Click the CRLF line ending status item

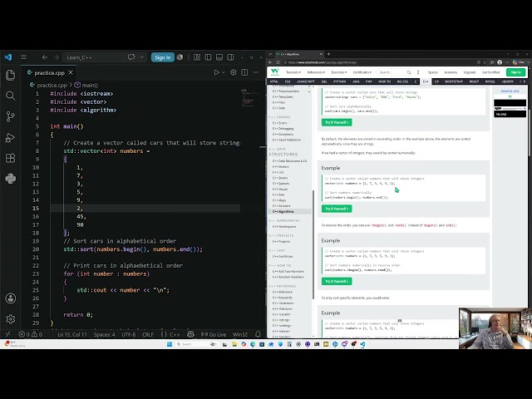pyautogui.click(x=148, y=334)
